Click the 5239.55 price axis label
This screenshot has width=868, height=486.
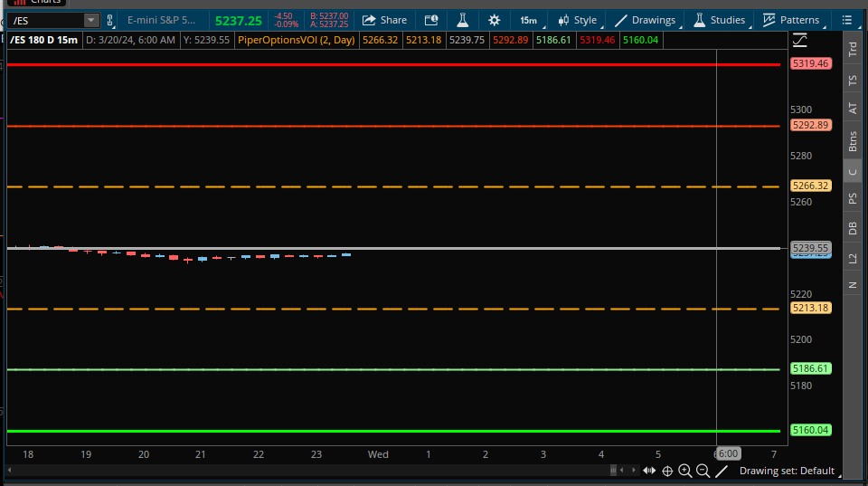pyautogui.click(x=810, y=248)
